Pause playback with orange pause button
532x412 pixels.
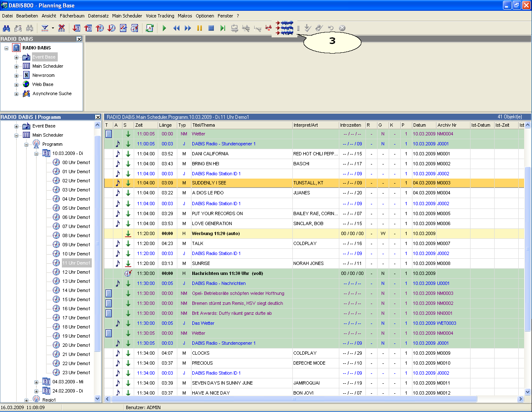[199, 28]
